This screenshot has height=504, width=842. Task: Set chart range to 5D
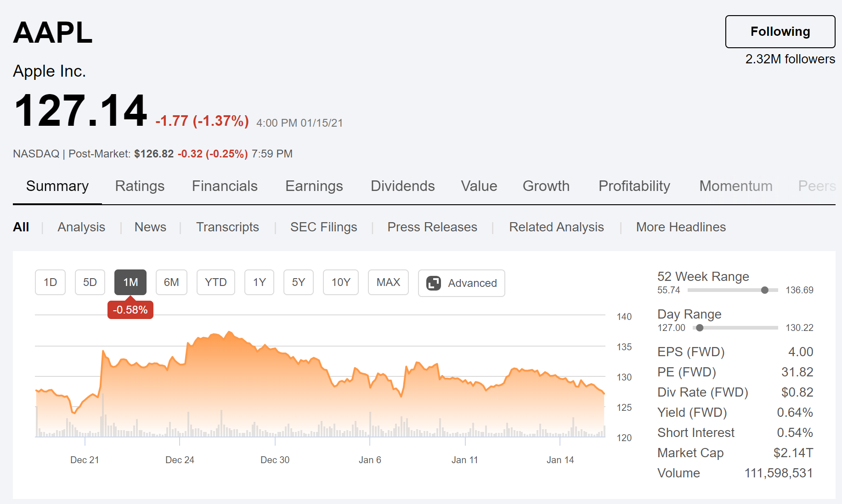click(x=90, y=282)
